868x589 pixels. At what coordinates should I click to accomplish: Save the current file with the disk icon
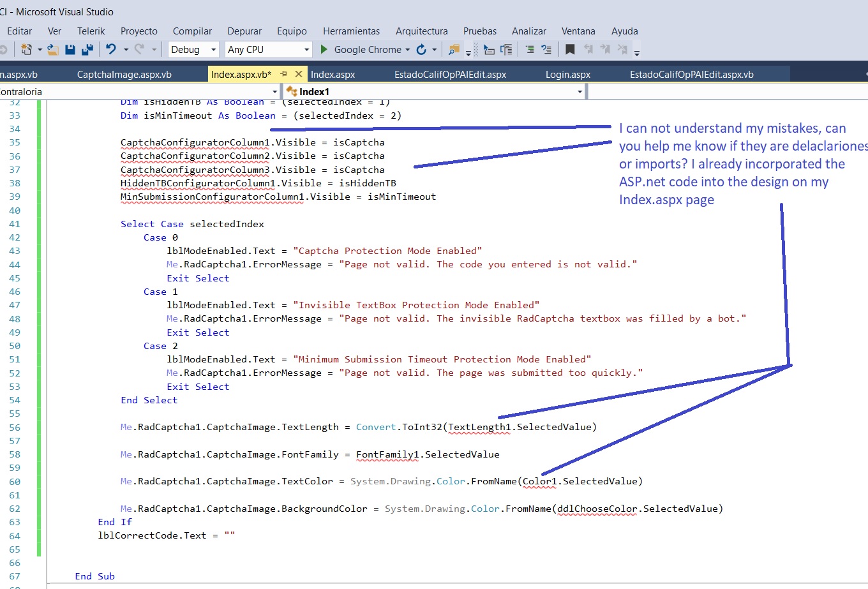coord(70,49)
